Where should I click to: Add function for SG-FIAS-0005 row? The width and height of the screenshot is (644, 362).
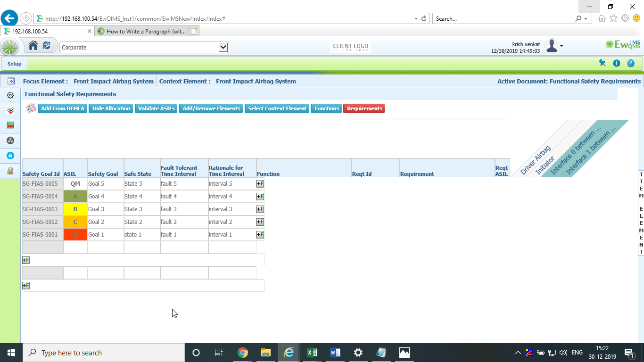pos(260,184)
